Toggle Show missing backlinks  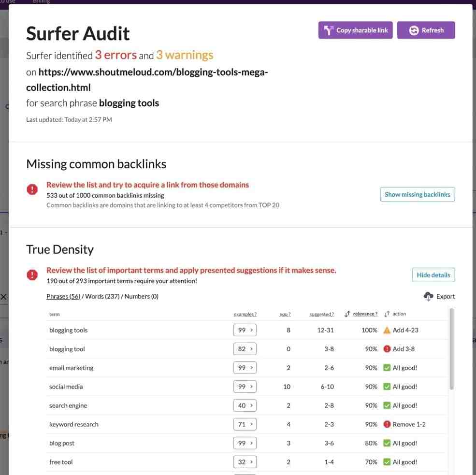click(x=417, y=194)
